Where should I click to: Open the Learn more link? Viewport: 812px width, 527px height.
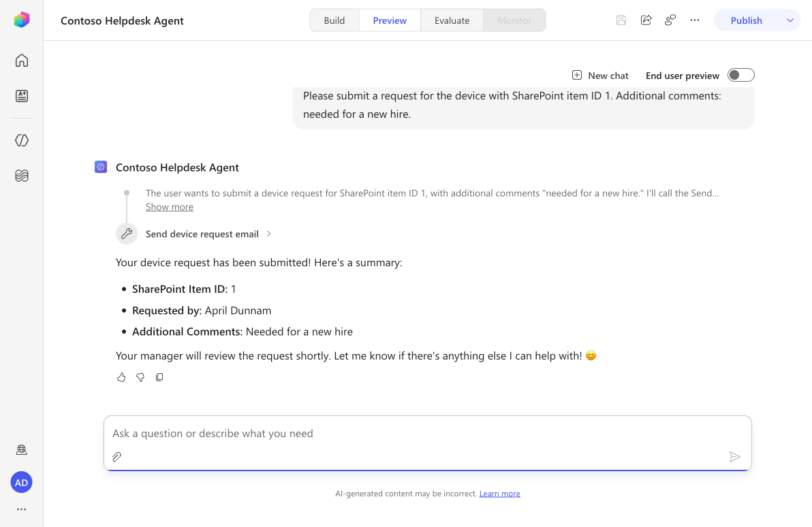point(500,494)
